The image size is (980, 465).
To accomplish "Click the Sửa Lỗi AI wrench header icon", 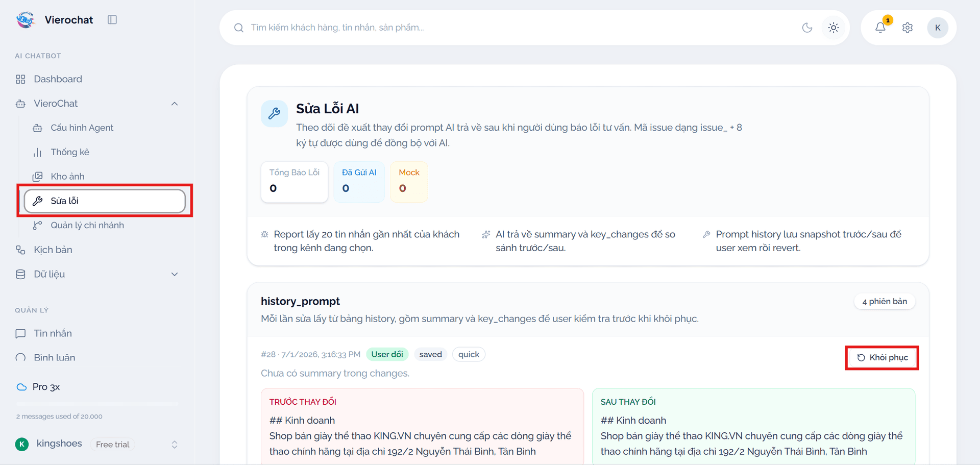I will tap(274, 113).
